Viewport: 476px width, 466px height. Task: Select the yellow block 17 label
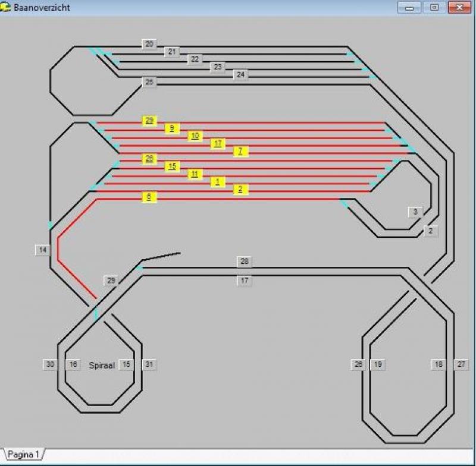point(218,143)
